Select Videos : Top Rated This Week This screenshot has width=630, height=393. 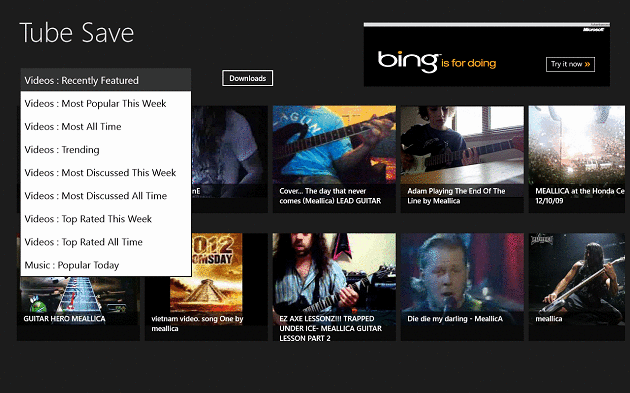[x=106, y=219]
